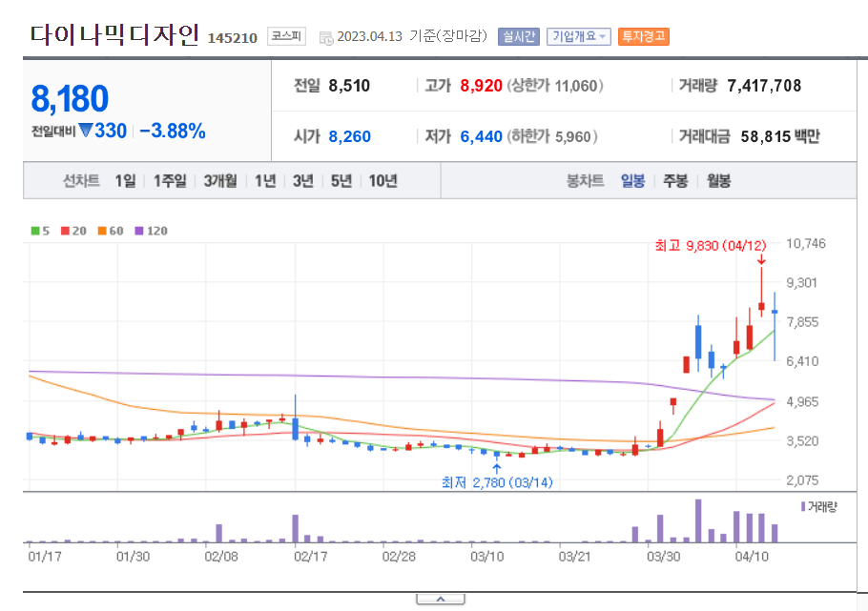Collapse the chart using the bottom chevron
The width and height of the screenshot is (868, 611).
(x=441, y=600)
